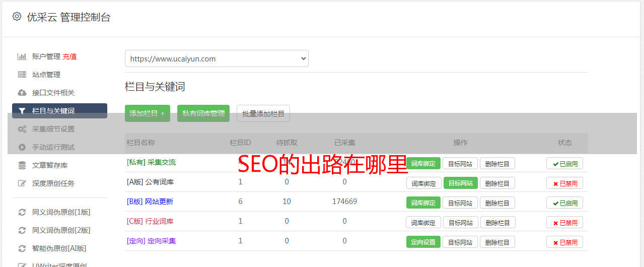Open the 充值 recharge link
Image resolution: width=644 pixels, height=267 pixels.
click(70, 56)
